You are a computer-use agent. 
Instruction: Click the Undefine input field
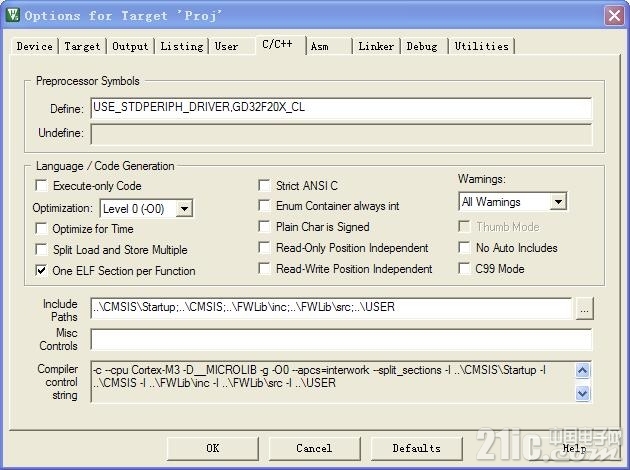pos(341,134)
